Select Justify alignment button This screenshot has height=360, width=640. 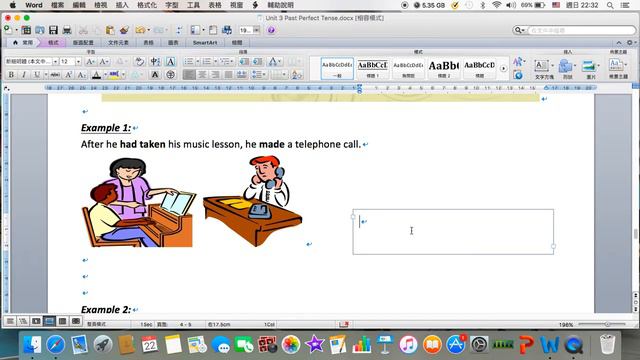(228, 75)
